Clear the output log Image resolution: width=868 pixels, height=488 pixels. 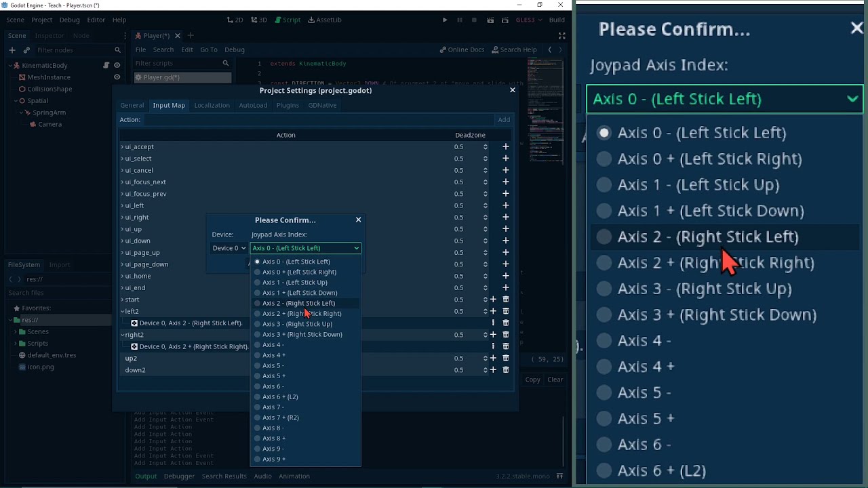555,380
